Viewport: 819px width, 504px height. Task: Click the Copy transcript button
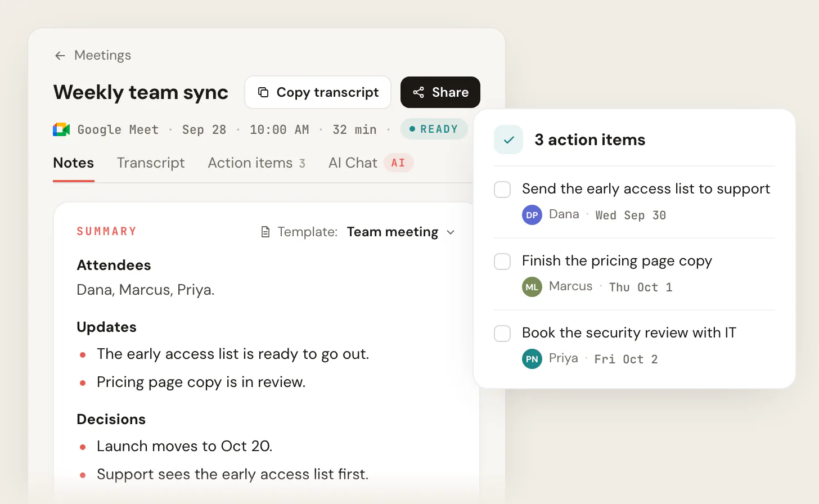point(318,92)
